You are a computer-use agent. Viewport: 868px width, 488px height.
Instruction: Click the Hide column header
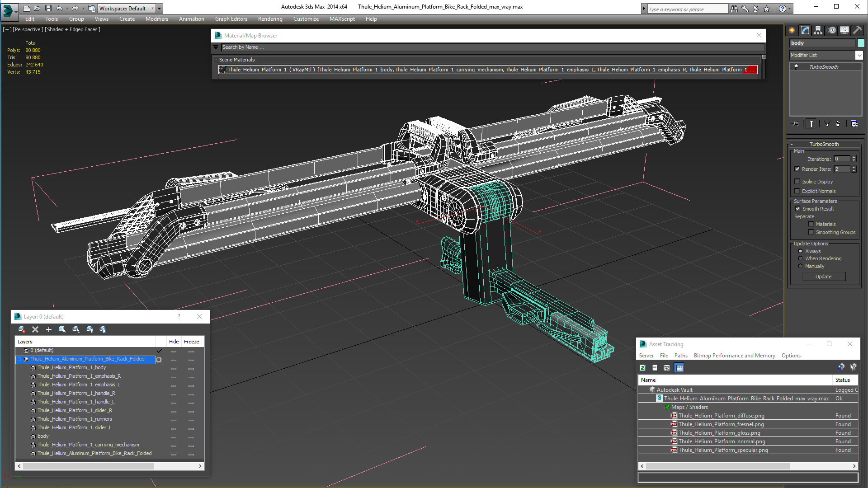pos(174,342)
